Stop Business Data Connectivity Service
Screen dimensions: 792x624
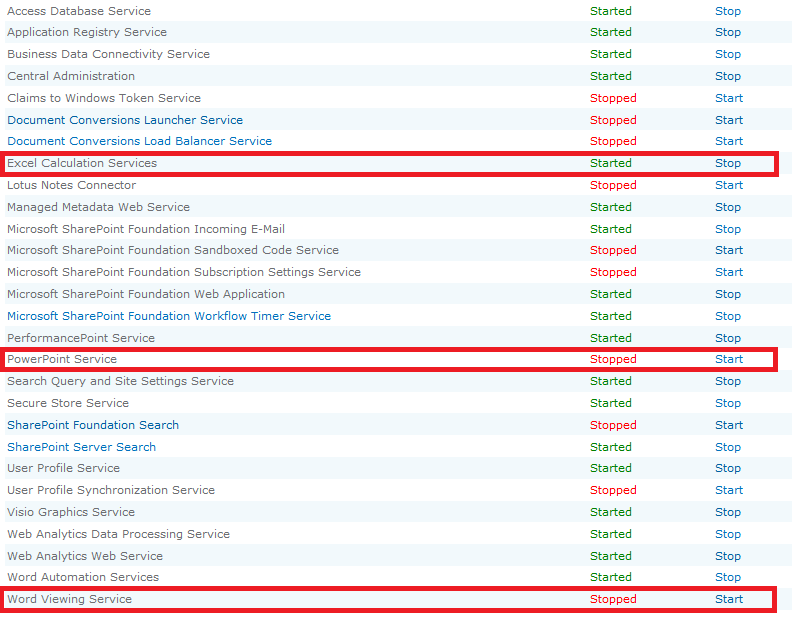(727, 54)
